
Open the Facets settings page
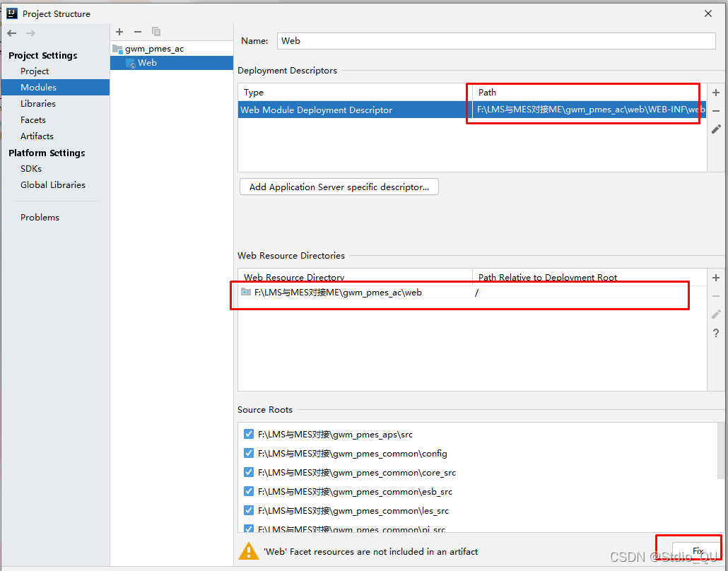click(x=33, y=119)
